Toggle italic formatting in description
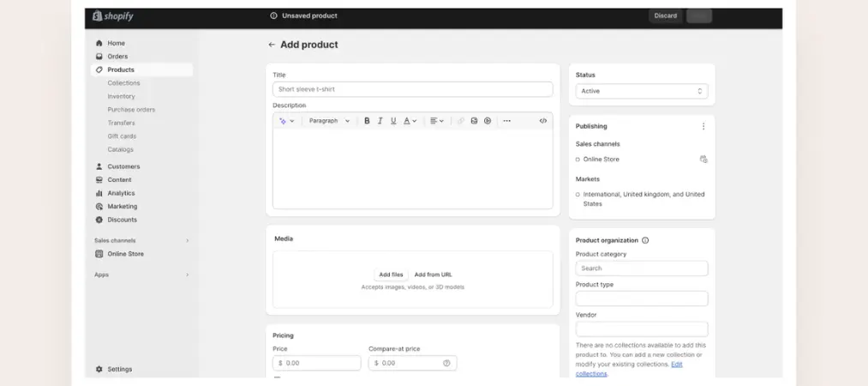Screen dimensions: 868x386 point(380,121)
